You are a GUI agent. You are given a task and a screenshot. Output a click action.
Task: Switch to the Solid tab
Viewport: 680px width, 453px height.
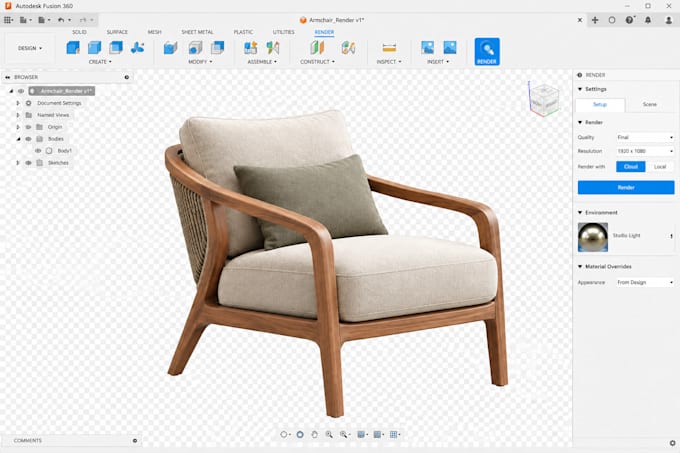pos(79,32)
